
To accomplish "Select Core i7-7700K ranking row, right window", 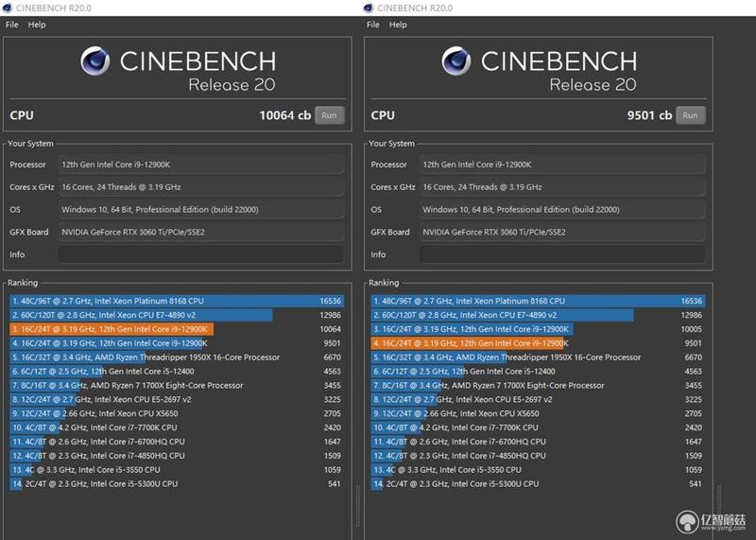I will [538, 427].
